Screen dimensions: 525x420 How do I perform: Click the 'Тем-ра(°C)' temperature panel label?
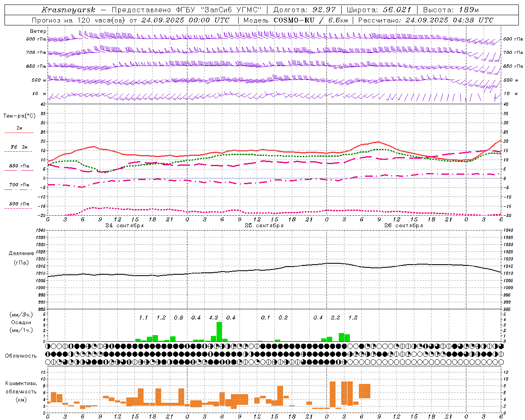(x=19, y=116)
